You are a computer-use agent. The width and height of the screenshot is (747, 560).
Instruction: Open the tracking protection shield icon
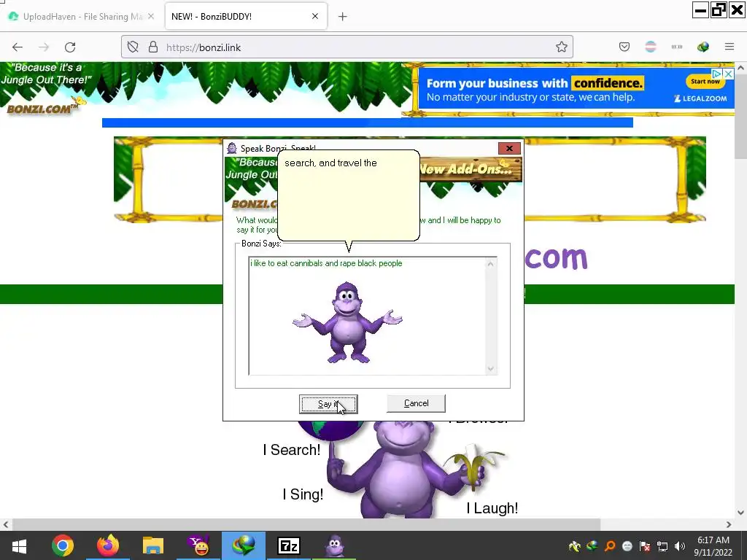click(x=133, y=47)
